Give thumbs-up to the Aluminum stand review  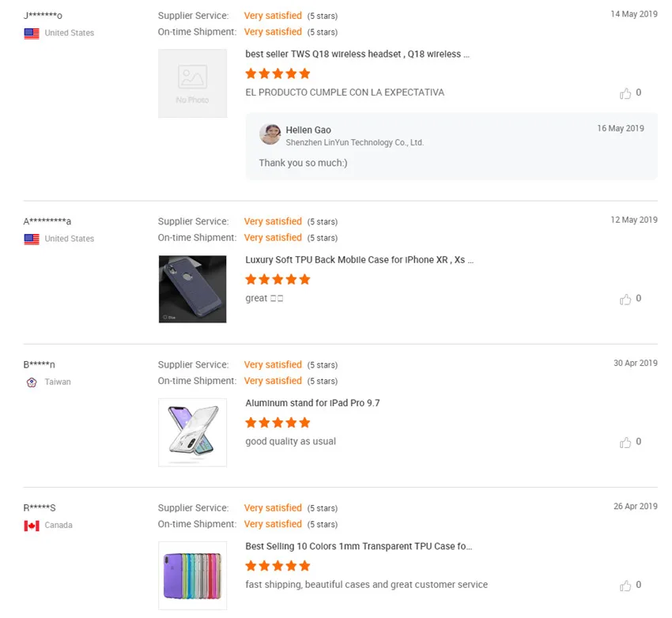tap(625, 442)
